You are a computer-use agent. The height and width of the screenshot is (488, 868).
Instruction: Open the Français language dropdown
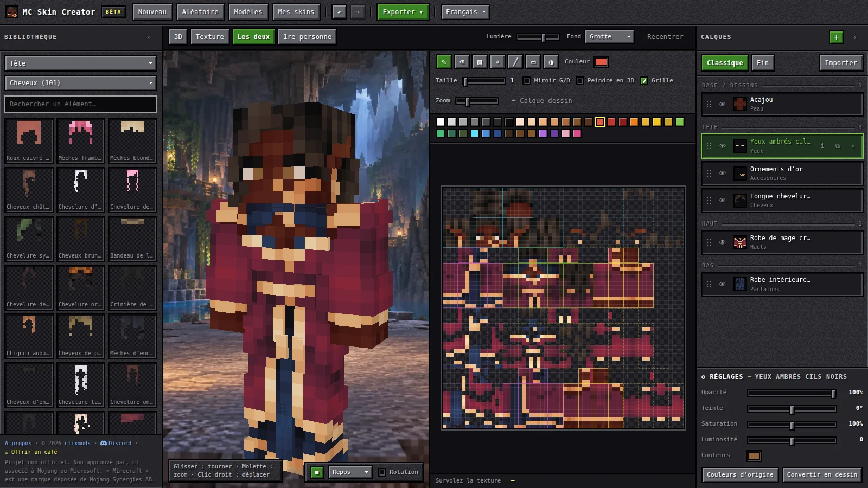click(x=465, y=12)
